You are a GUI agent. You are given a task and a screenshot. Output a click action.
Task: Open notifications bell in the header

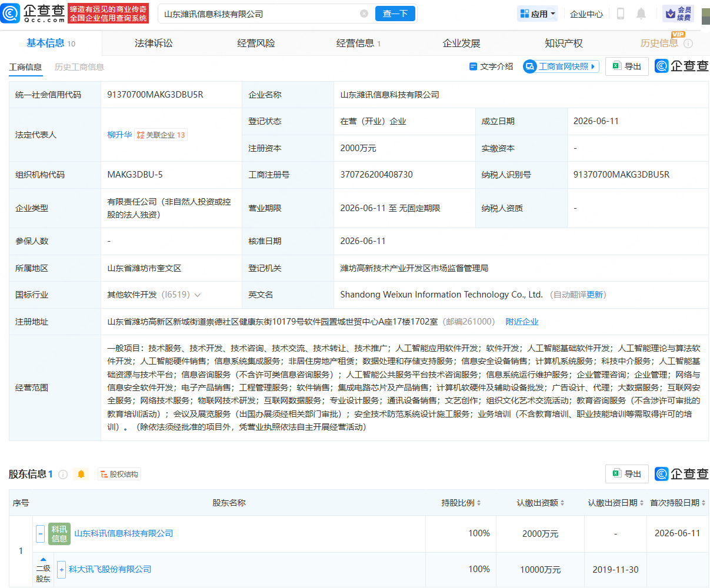click(x=641, y=14)
